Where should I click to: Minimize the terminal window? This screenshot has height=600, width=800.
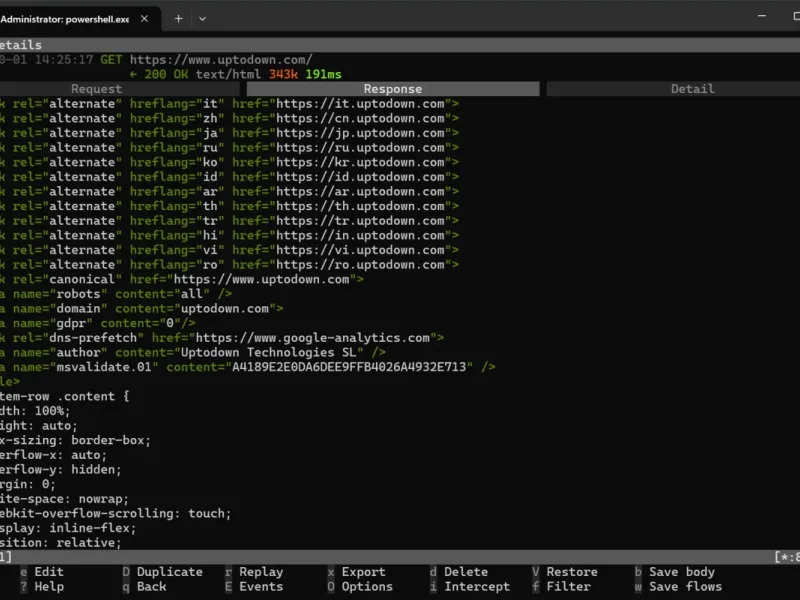coord(762,16)
